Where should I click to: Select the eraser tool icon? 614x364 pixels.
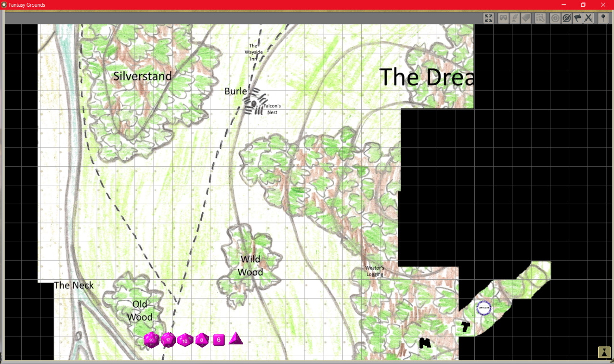[x=525, y=18]
